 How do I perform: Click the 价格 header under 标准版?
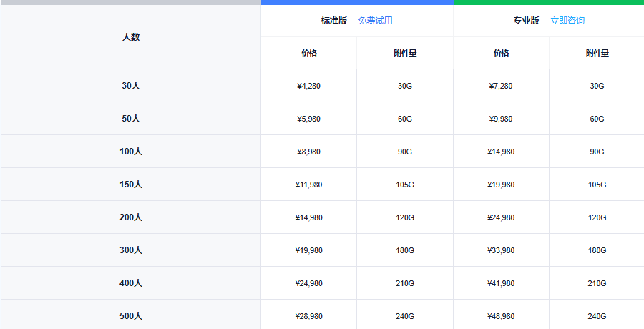pyautogui.click(x=309, y=53)
